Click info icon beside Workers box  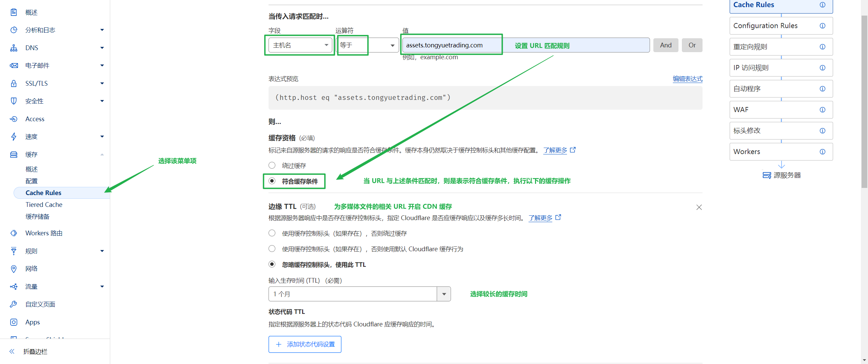(x=823, y=152)
